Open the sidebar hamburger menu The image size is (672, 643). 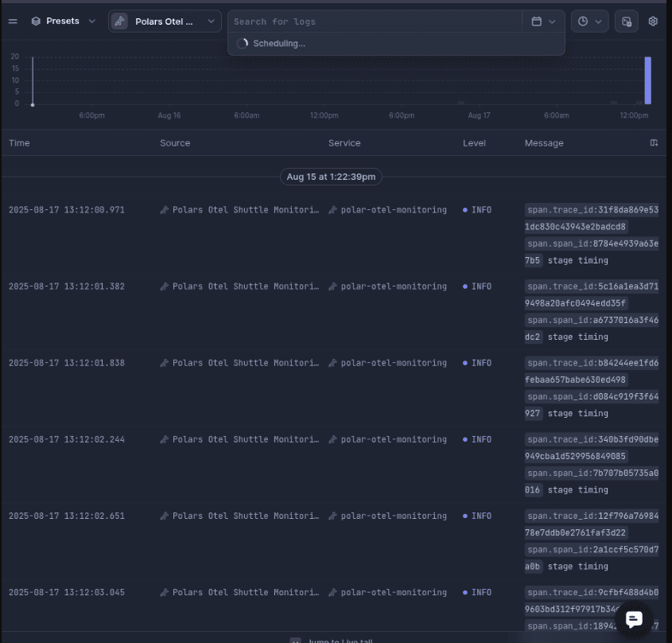pyautogui.click(x=13, y=21)
